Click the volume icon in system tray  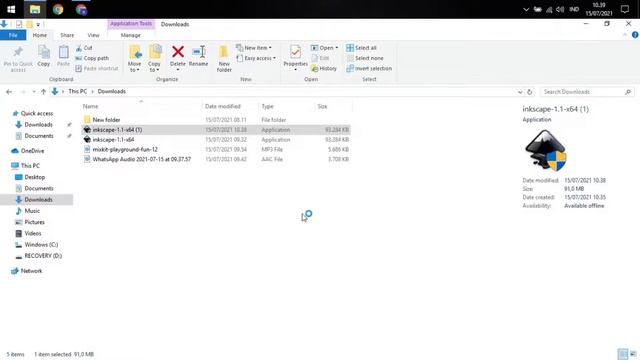[x=560, y=9]
